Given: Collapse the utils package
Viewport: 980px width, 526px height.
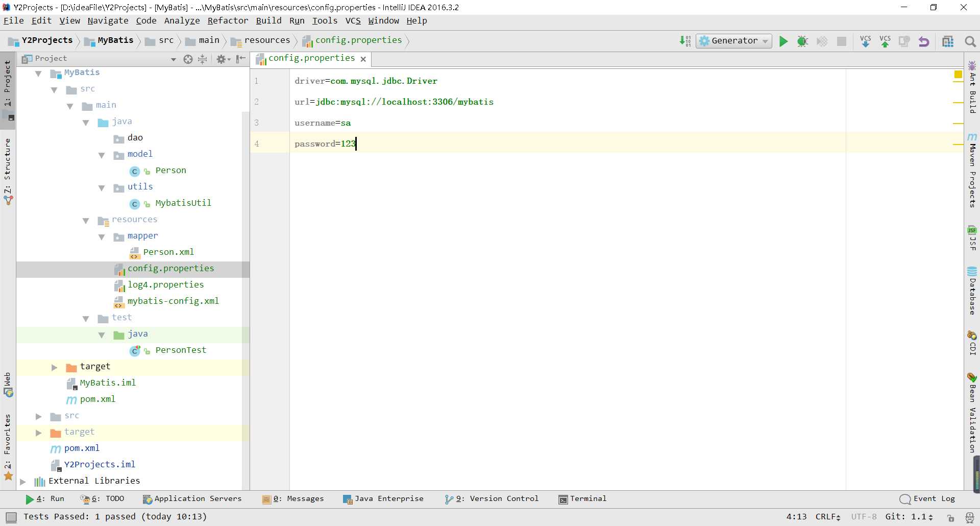Looking at the screenshot, I should click(x=102, y=188).
